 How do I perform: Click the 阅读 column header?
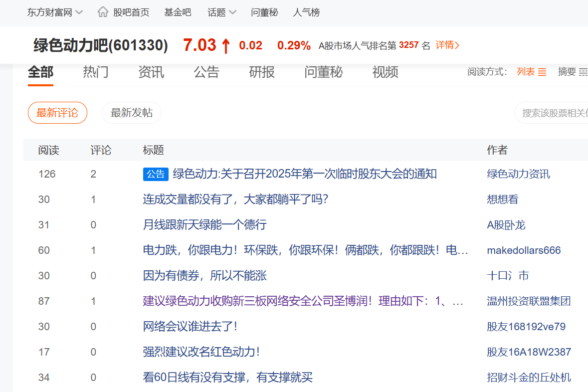tap(49, 150)
